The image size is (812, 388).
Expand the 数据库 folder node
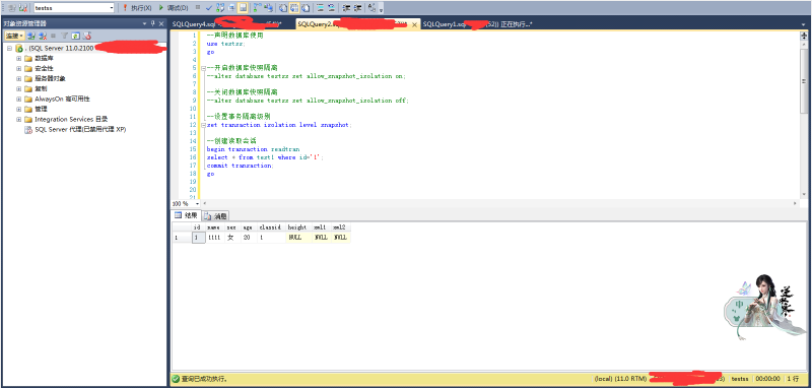point(19,59)
